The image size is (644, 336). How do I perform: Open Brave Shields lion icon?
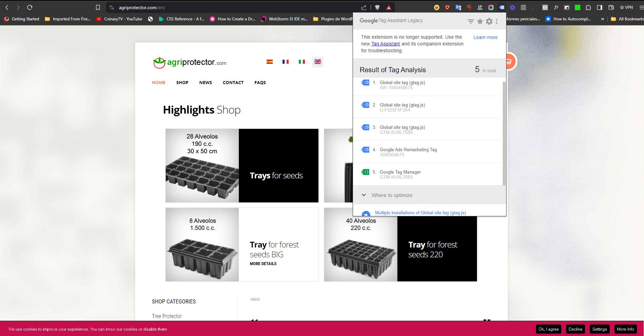[x=377, y=7]
